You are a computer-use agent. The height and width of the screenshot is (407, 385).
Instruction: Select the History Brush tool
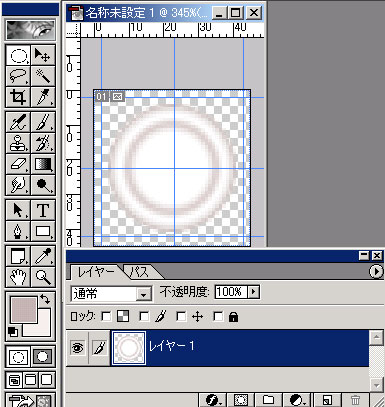pos(43,143)
